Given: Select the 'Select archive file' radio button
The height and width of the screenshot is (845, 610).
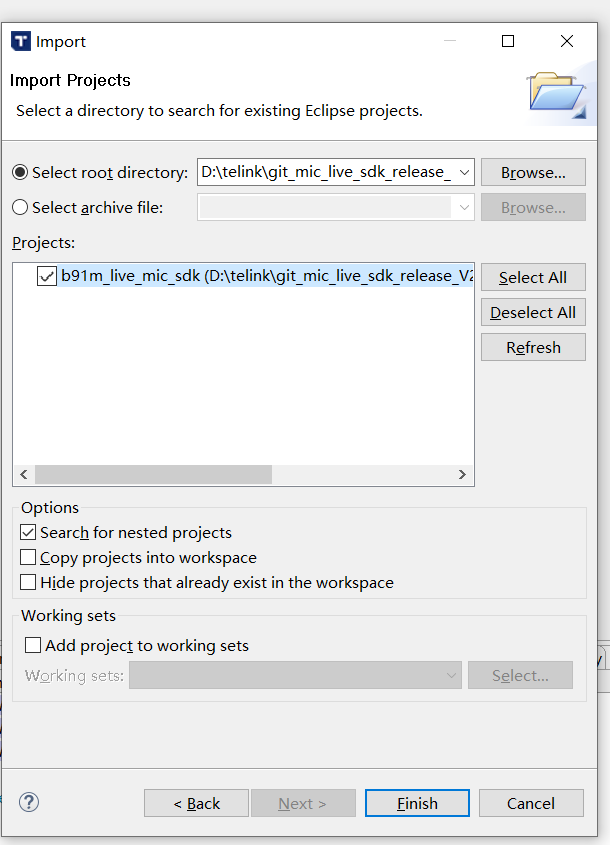Looking at the screenshot, I should (x=21, y=207).
